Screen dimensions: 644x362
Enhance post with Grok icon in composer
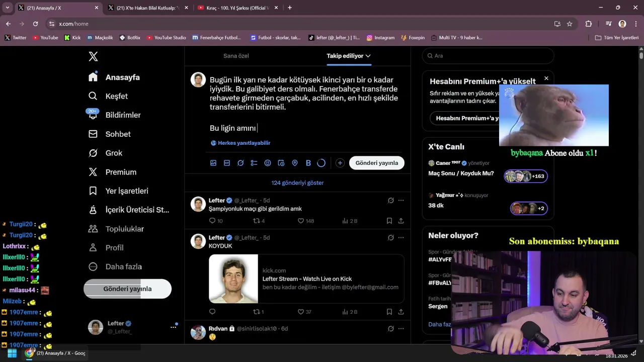[x=240, y=163]
